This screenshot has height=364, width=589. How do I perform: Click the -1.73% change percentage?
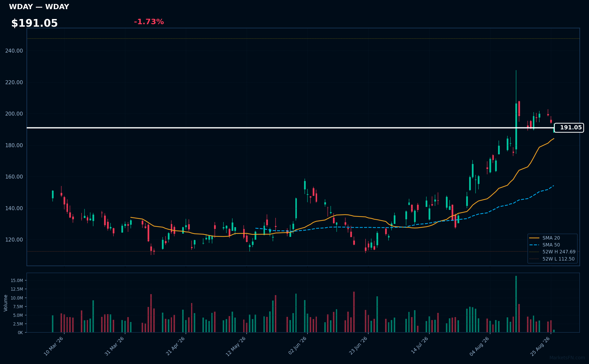(x=149, y=22)
